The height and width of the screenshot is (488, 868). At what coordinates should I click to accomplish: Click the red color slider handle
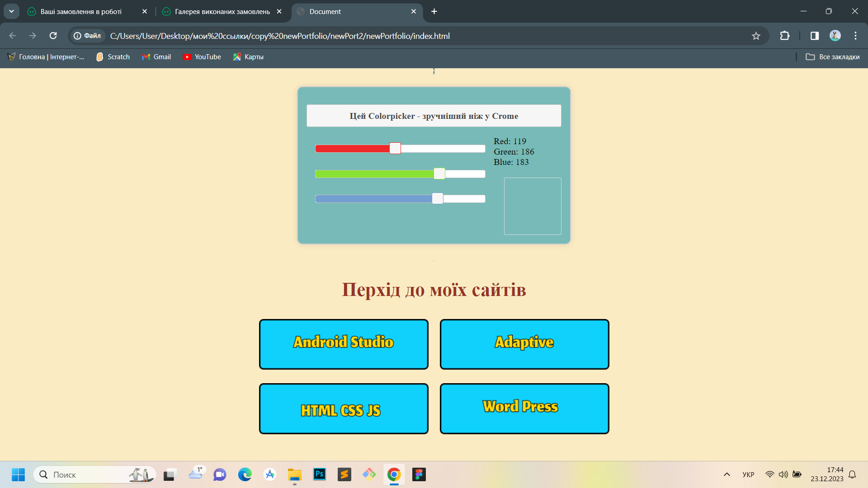395,148
